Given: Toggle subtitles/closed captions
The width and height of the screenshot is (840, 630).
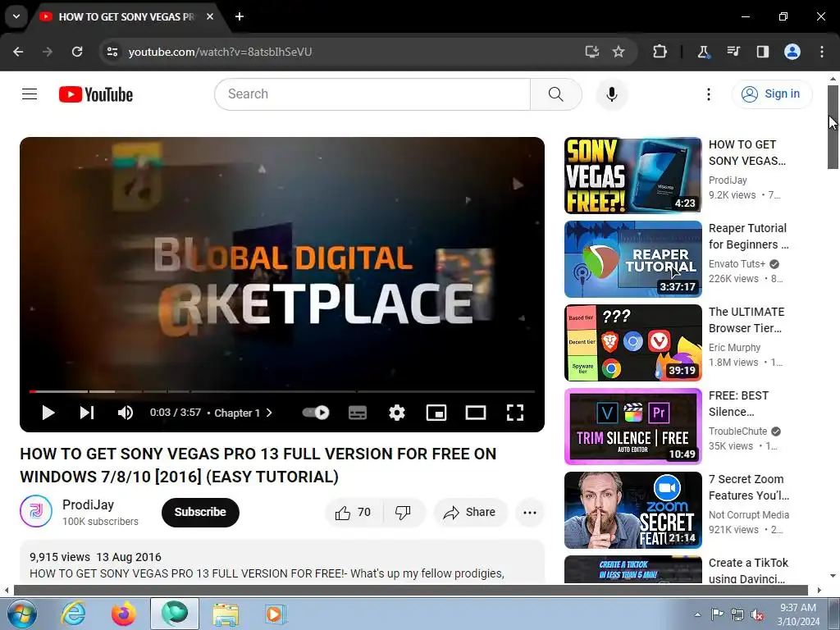Looking at the screenshot, I should click(x=358, y=413).
